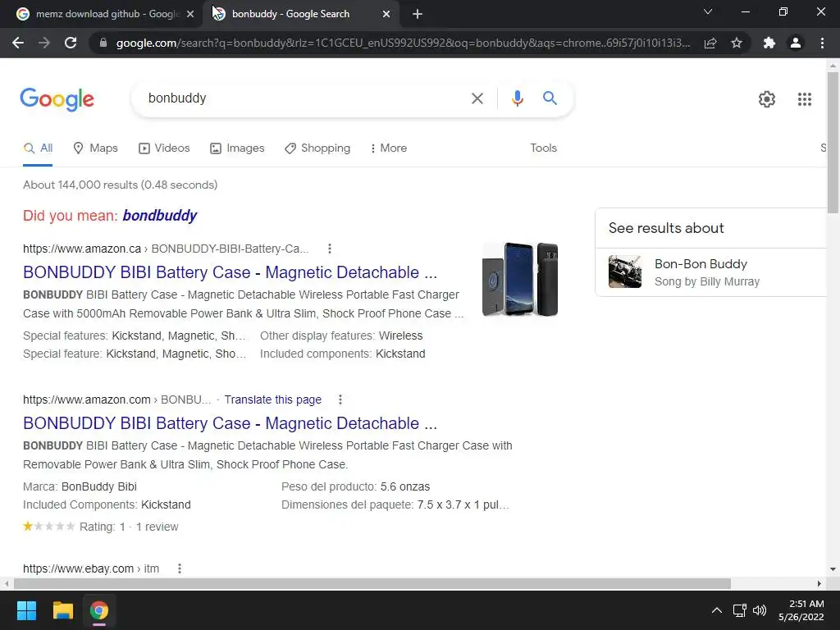Open the Windows Start menu
Viewport: 840px width, 630px height.
coord(26,610)
